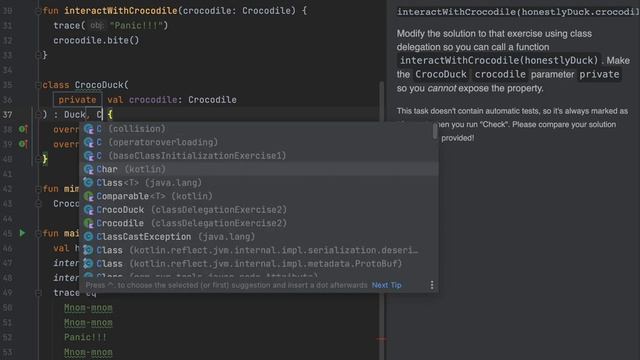Viewport: 640px width, 360px height.
Task: Click line number 37 in the gutter
Action: 8,115
